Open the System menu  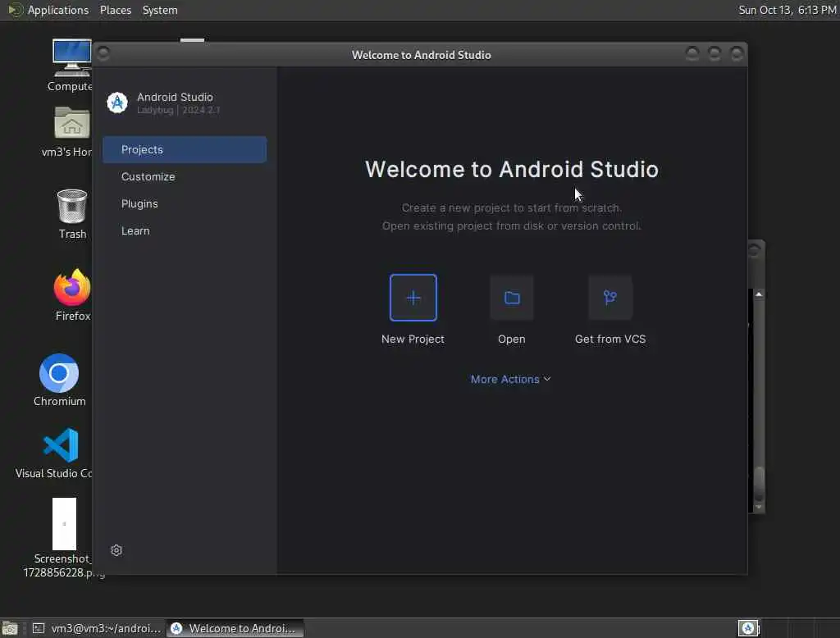[x=160, y=10]
